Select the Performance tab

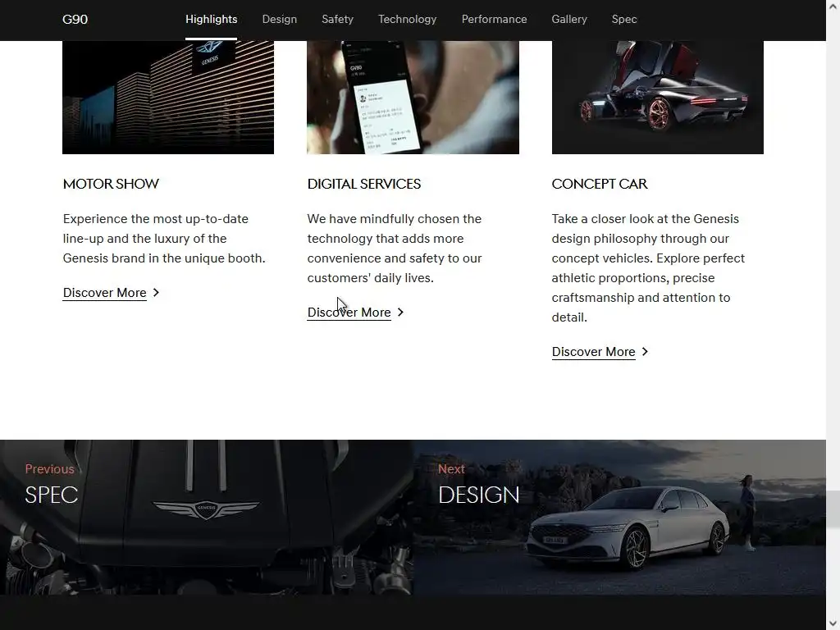coord(494,20)
